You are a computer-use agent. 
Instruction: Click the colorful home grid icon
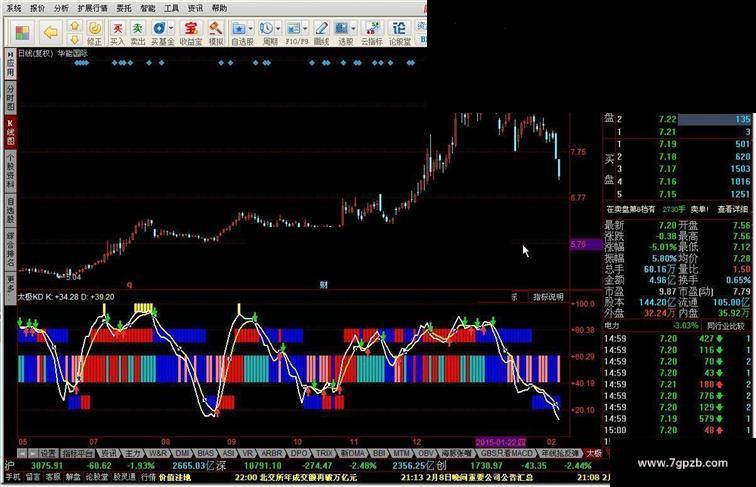[x=22, y=33]
